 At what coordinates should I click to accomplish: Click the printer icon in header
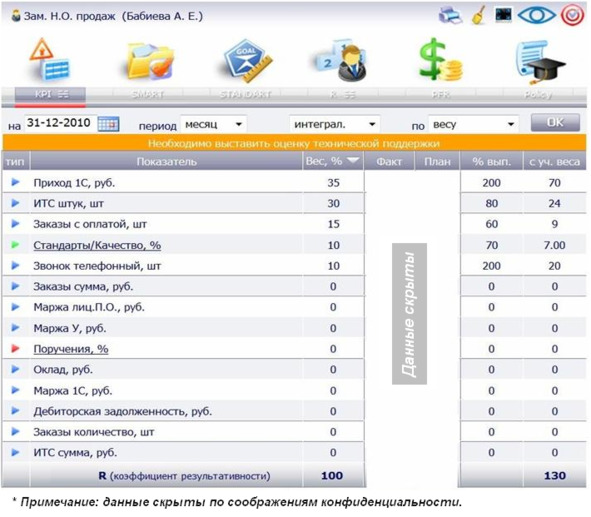(450, 16)
